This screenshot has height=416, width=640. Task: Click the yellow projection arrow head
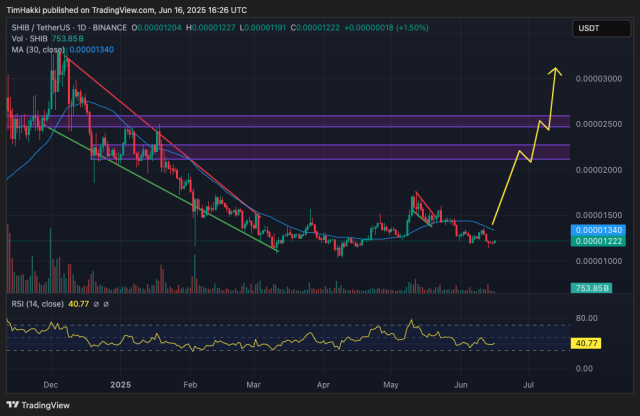tap(554, 72)
